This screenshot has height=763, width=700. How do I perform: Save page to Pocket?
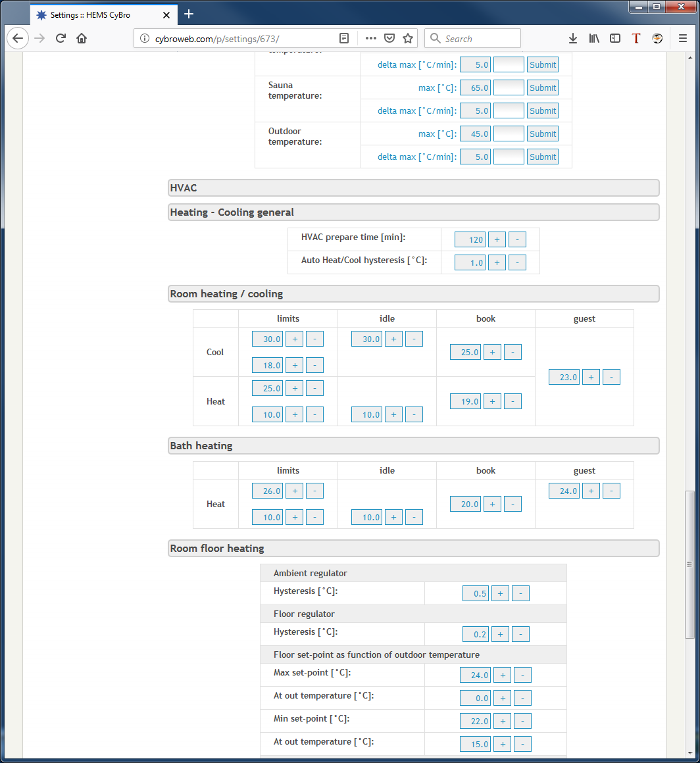pos(389,38)
